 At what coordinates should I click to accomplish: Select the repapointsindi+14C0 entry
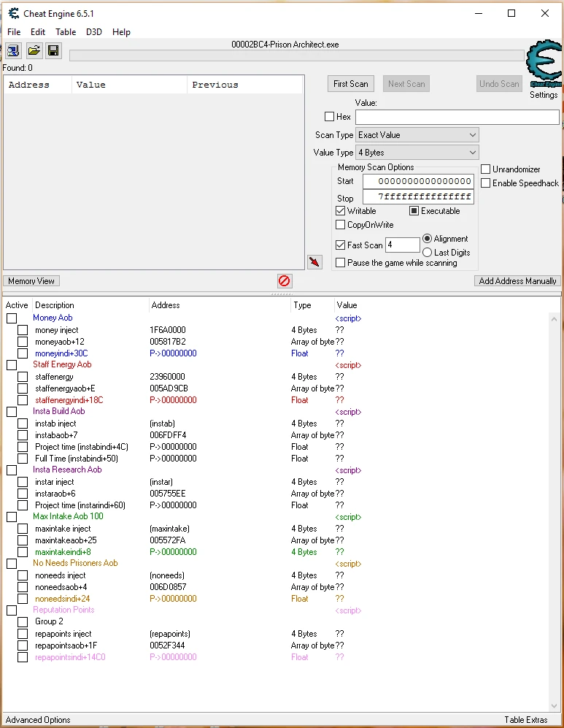pos(70,657)
